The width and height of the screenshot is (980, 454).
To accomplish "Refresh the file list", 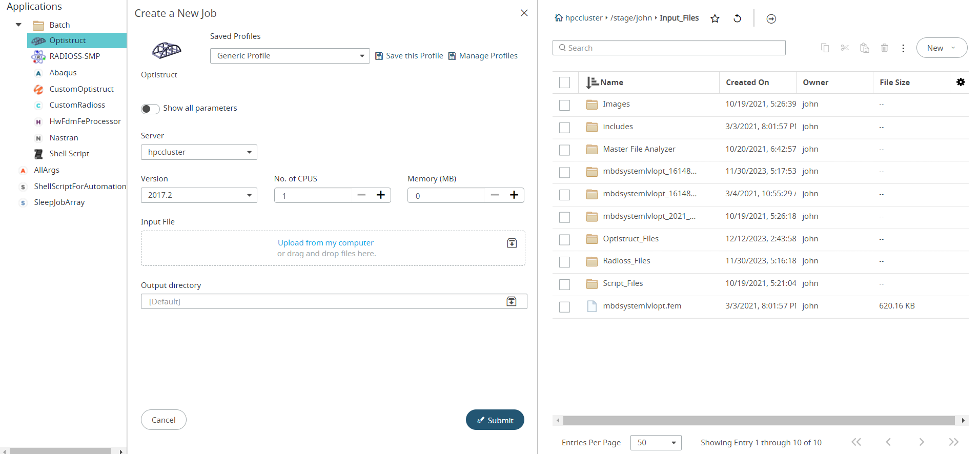I will pos(737,19).
